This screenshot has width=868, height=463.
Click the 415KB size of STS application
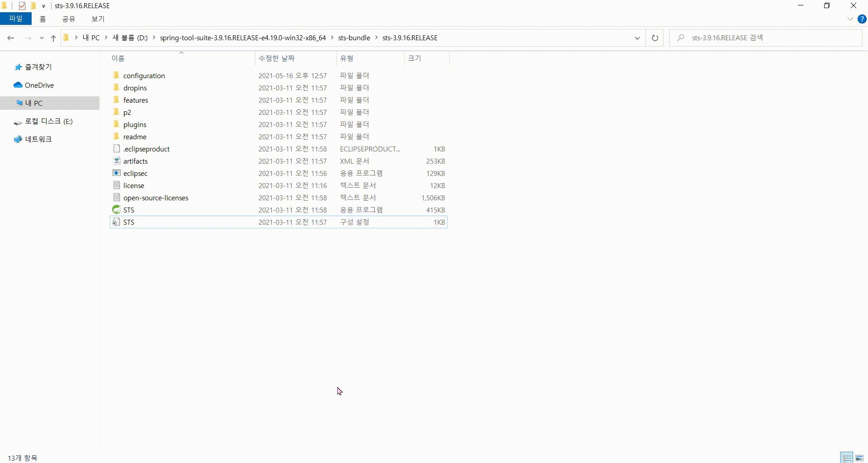435,210
